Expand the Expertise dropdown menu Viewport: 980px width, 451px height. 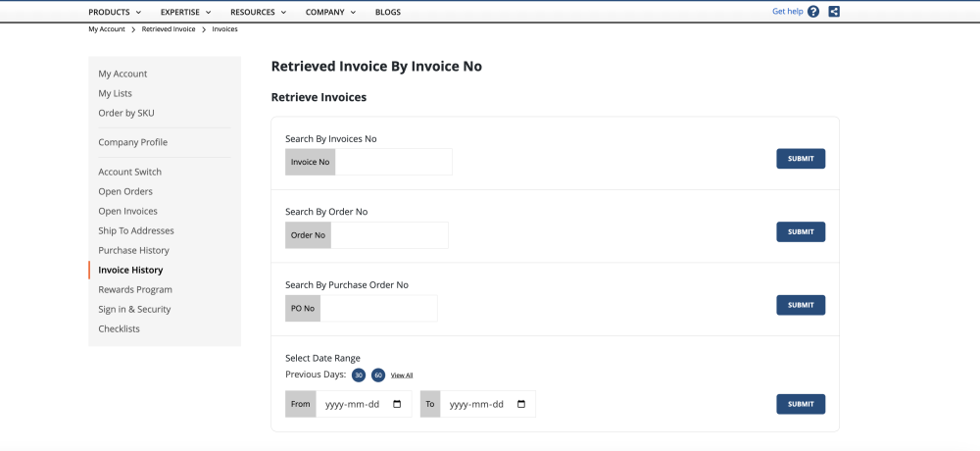point(185,12)
